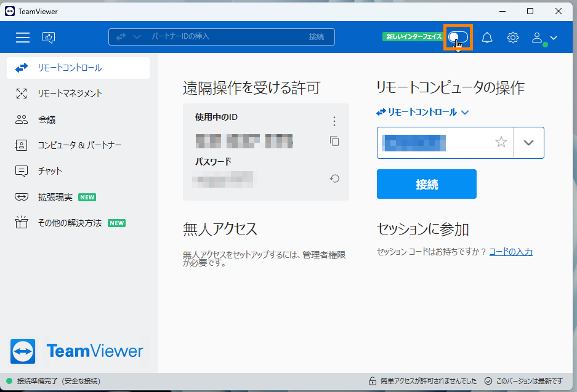This screenshot has height=392, width=577.
Task: Click the 遠隔操作を受ける許可 heading
Action: pos(252,88)
